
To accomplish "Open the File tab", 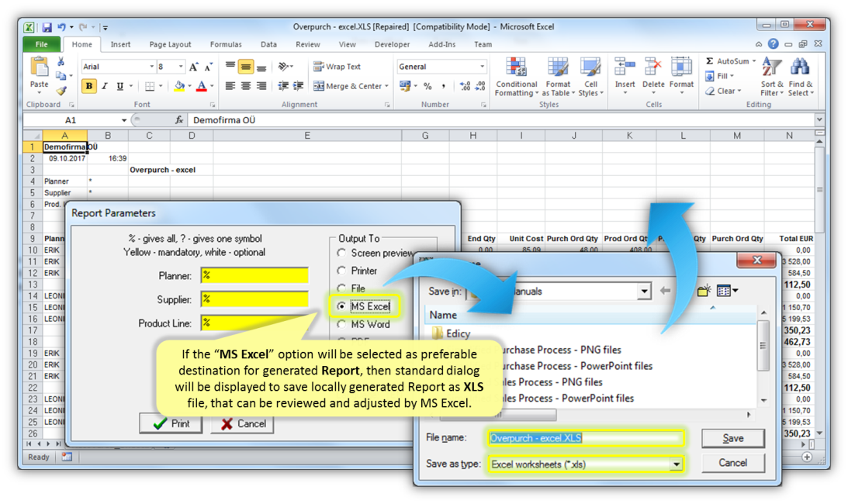I will tap(42, 44).
